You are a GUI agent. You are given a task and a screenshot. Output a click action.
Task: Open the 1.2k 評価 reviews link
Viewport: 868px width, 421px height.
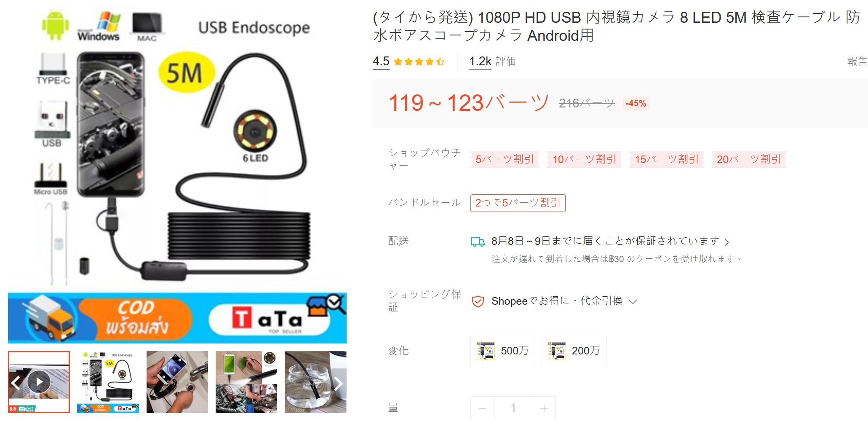[x=492, y=62]
